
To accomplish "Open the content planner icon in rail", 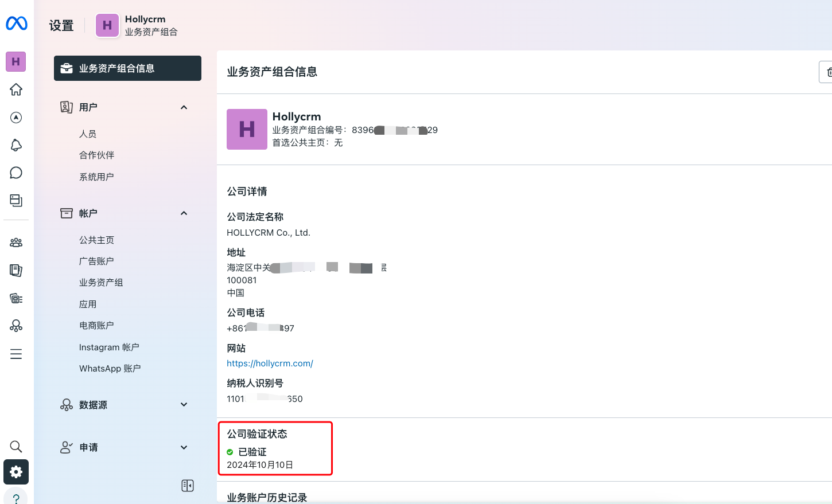I will click(x=16, y=201).
